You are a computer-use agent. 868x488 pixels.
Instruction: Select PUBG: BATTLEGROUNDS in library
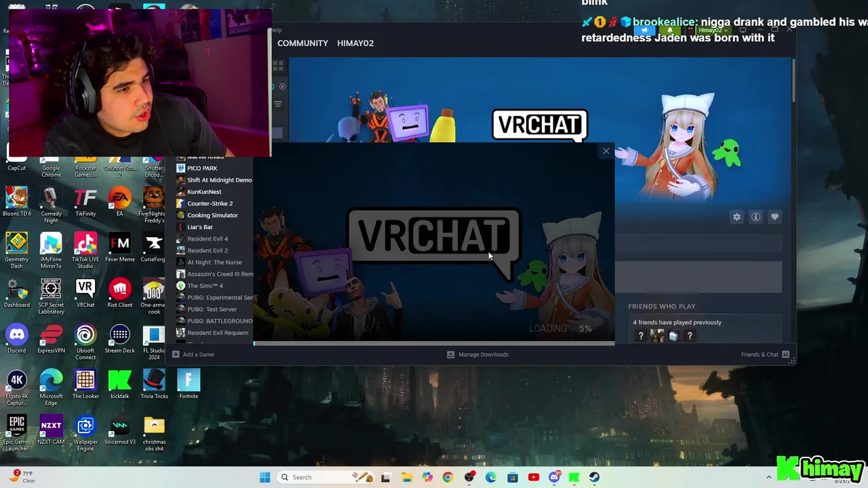[214, 321]
